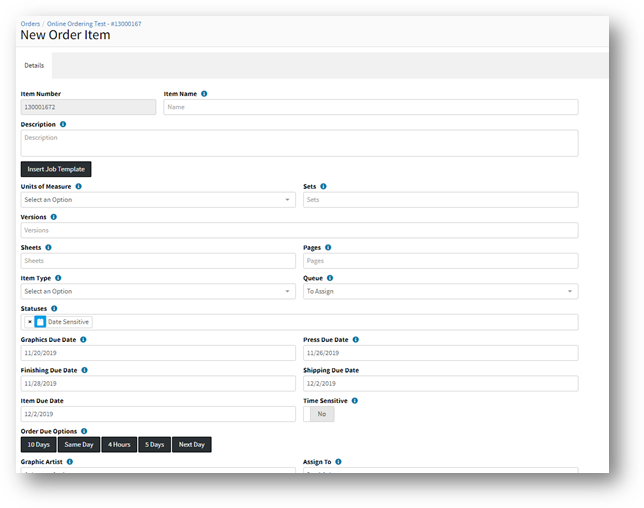Screen dimensions: 644x508
Task: Click the Item Type info icon
Action: [x=58, y=278]
